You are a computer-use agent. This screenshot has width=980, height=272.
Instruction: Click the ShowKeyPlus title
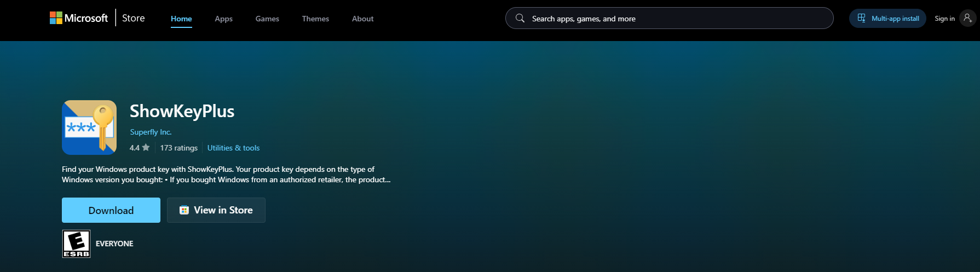point(182,111)
